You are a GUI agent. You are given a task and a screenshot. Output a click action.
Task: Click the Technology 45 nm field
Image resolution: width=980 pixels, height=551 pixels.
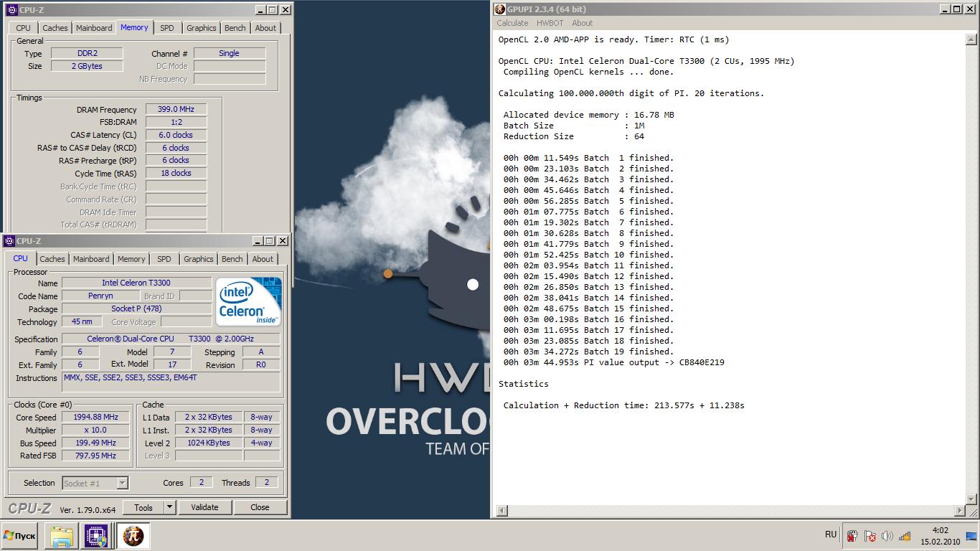[x=82, y=321]
